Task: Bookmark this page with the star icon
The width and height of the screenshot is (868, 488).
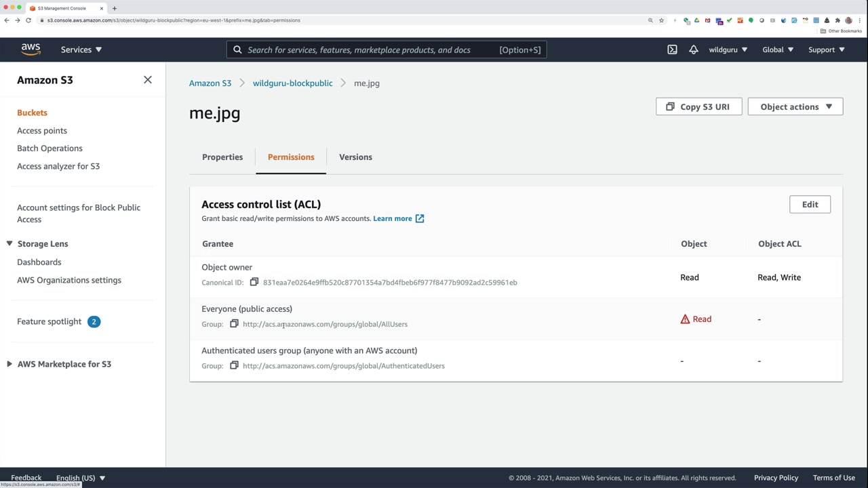Action: [661, 20]
